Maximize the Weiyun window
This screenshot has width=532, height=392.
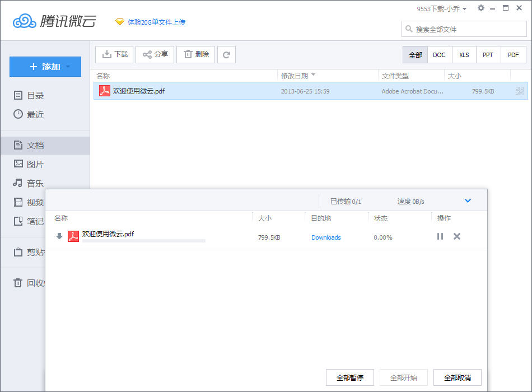pyautogui.click(x=506, y=8)
